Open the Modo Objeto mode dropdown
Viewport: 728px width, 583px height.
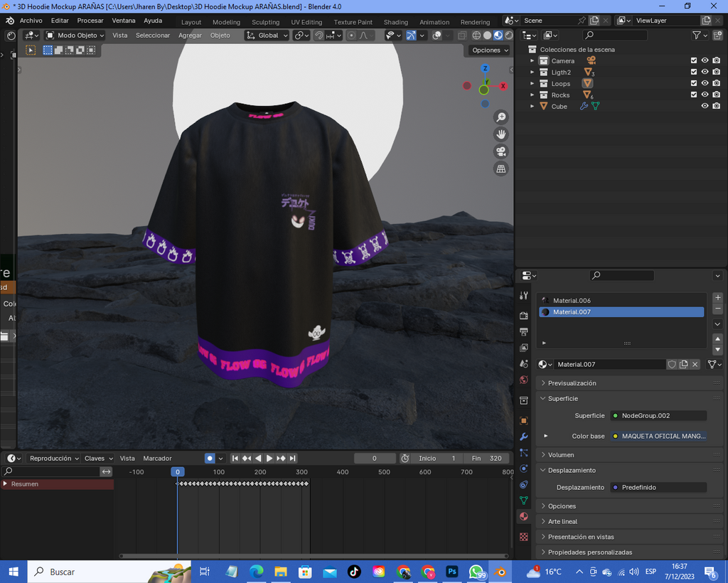pos(75,36)
